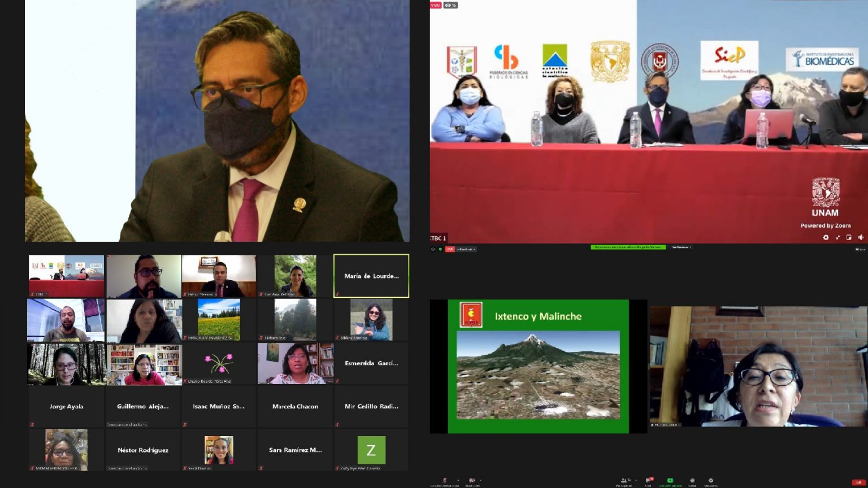Open the Participants panel icon
Viewport: 868px width, 488px height.
pyautogui.click(x=625, y=480)
